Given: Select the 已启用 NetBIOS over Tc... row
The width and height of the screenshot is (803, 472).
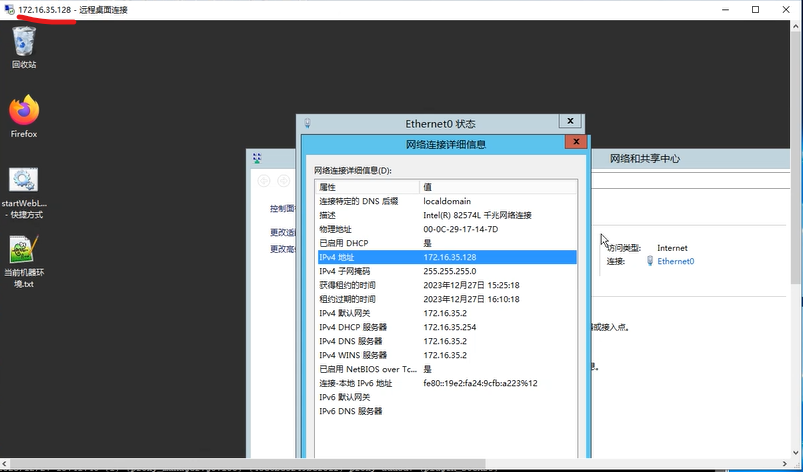Looking at the screenshot, I should (446, 369).
